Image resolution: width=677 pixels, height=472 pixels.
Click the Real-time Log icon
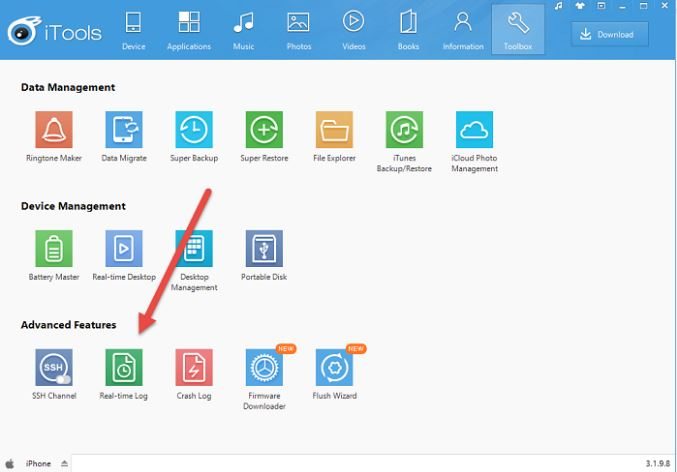(x=124, y=368)
